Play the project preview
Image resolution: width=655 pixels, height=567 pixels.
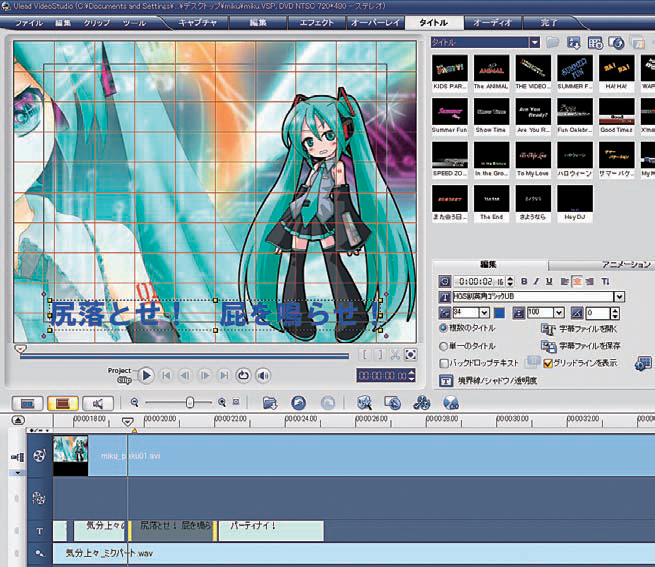tap(146, 375)
